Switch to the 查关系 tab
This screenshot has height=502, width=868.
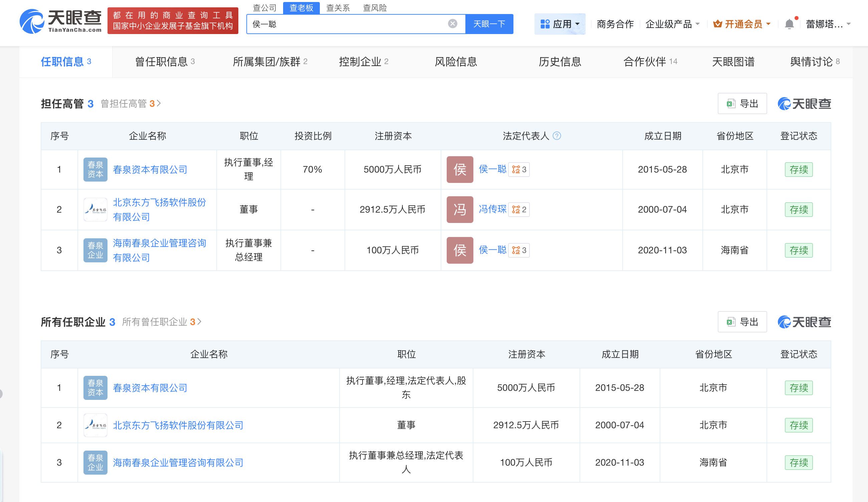(338, 8)
